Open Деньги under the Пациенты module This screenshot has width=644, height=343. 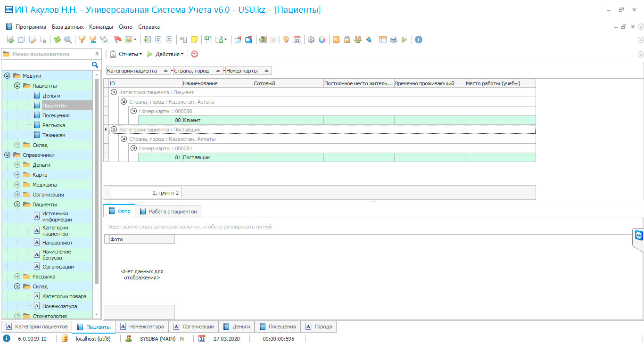[51, 96]
